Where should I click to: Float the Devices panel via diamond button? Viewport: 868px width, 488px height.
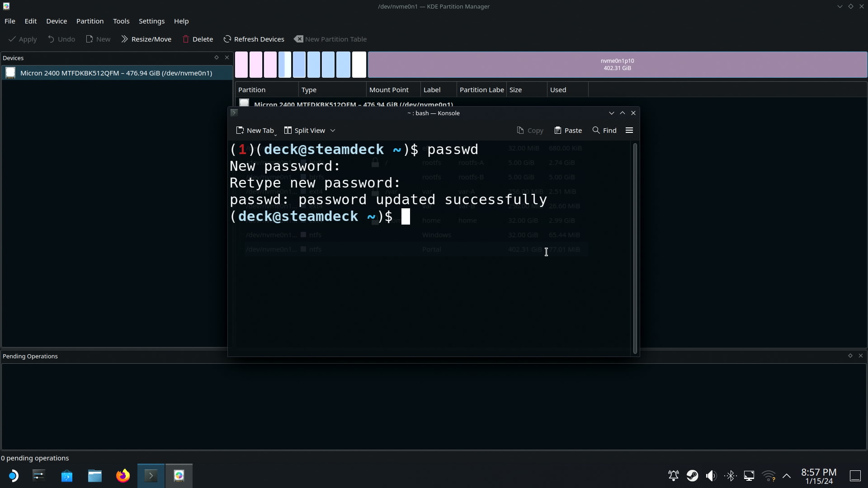coord(217,57)
